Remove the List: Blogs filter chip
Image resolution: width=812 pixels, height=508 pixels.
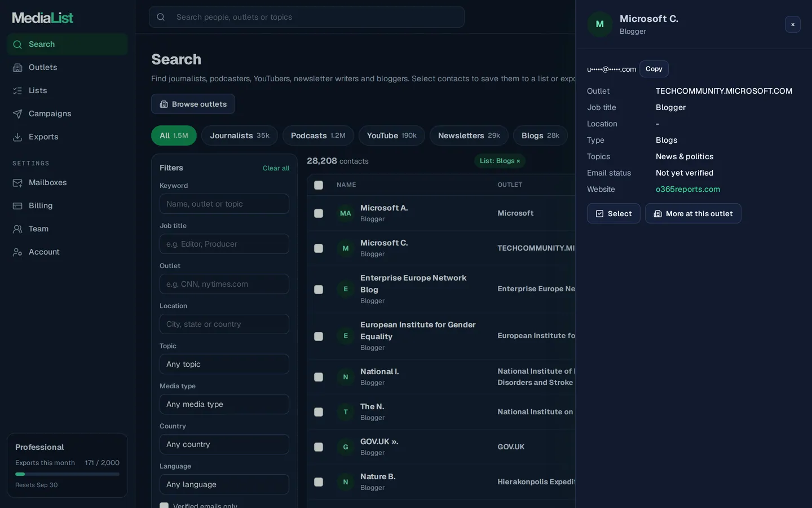[x=518, y=161]
